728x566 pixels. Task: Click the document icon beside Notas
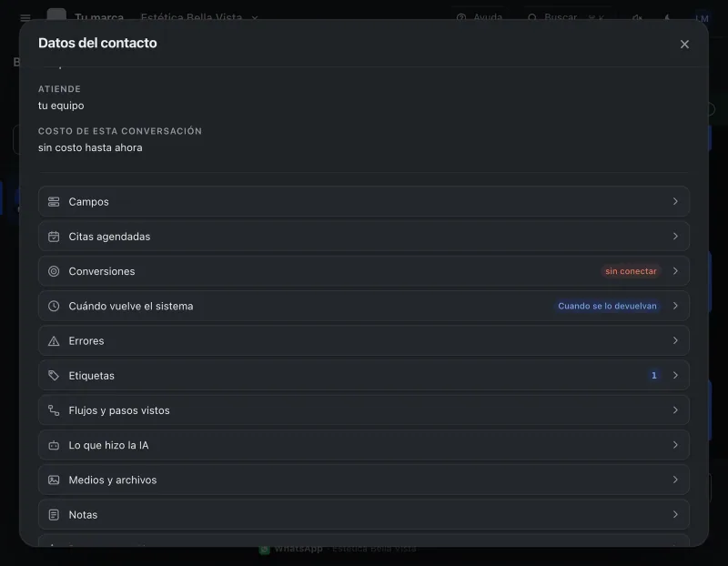tap(54, 514)
